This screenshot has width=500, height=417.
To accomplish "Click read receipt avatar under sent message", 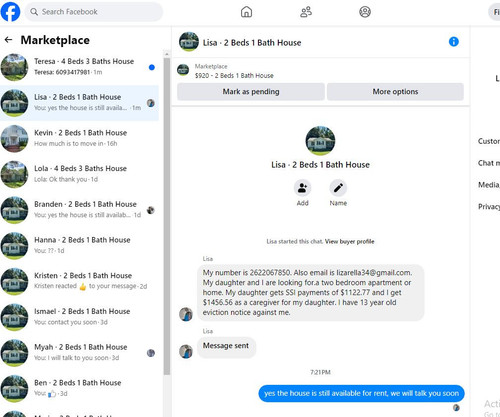I will tap(456, 407).
